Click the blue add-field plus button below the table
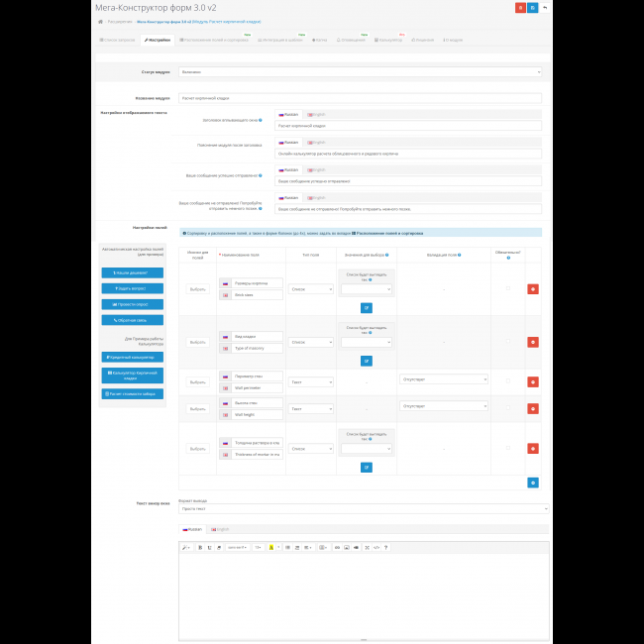644x644 pixels. tap(533, 483)
